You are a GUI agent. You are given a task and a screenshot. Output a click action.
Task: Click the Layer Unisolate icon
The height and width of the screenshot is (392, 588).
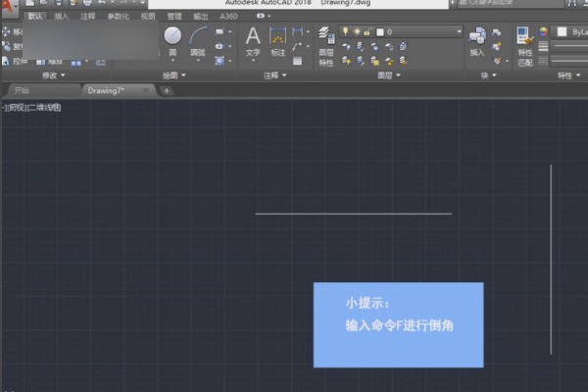coord(360,61)
